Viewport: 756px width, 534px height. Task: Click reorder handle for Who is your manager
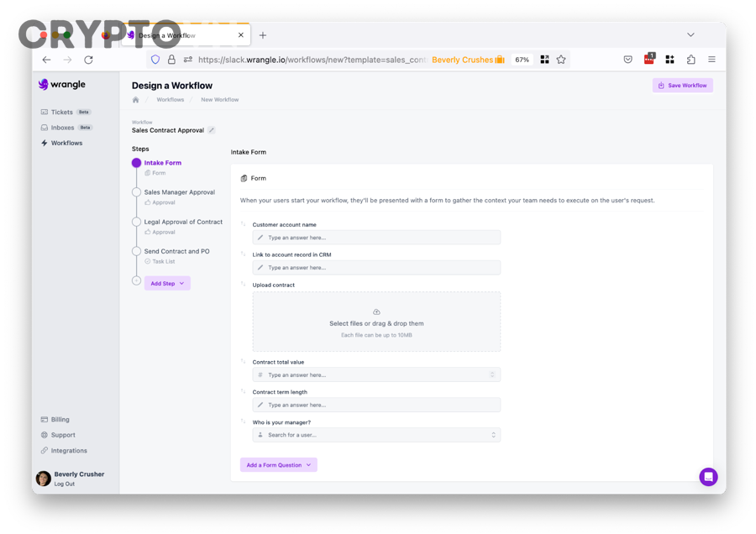tap(243, 421)
